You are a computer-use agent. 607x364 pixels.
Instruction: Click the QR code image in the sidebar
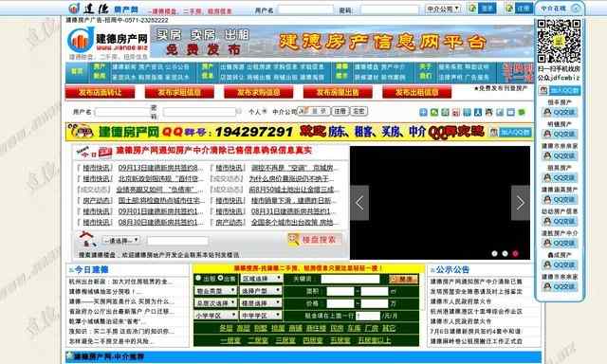[x=559, y=41]
